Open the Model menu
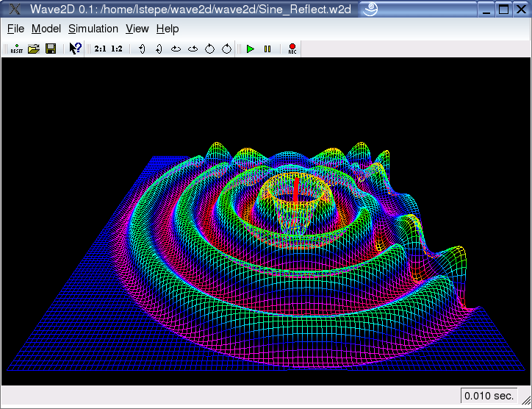This screenshot has width=532, height=409. [46, 29]
